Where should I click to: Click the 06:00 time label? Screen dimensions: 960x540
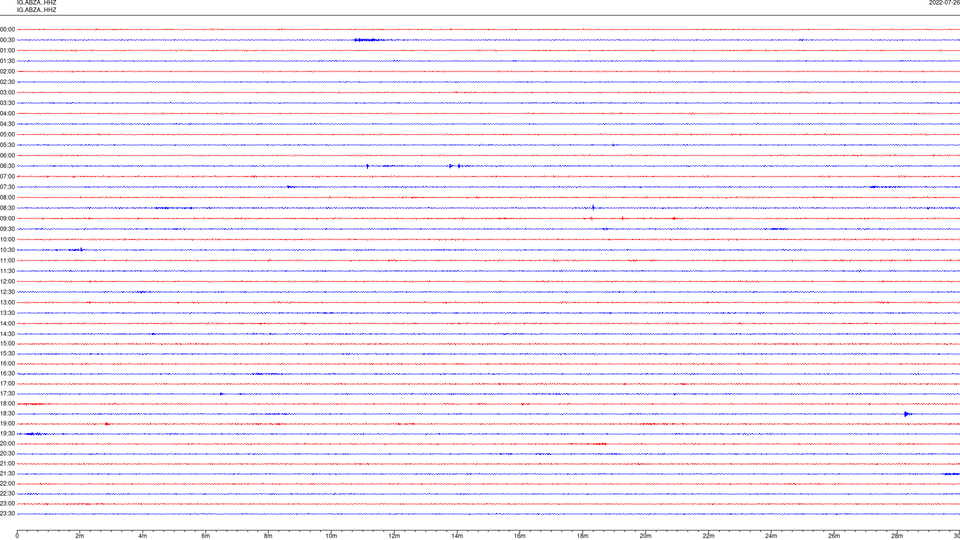[7, 156]
